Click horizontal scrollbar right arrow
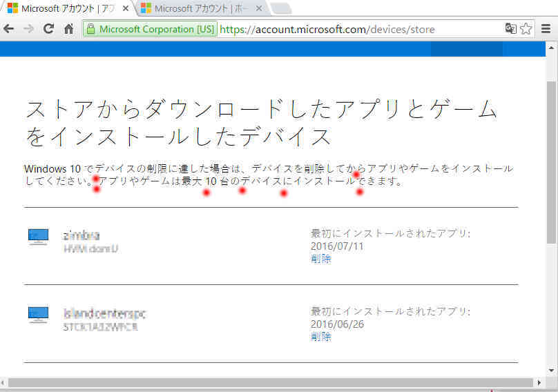This screenshot has height=392, width=558. (539, 383)
